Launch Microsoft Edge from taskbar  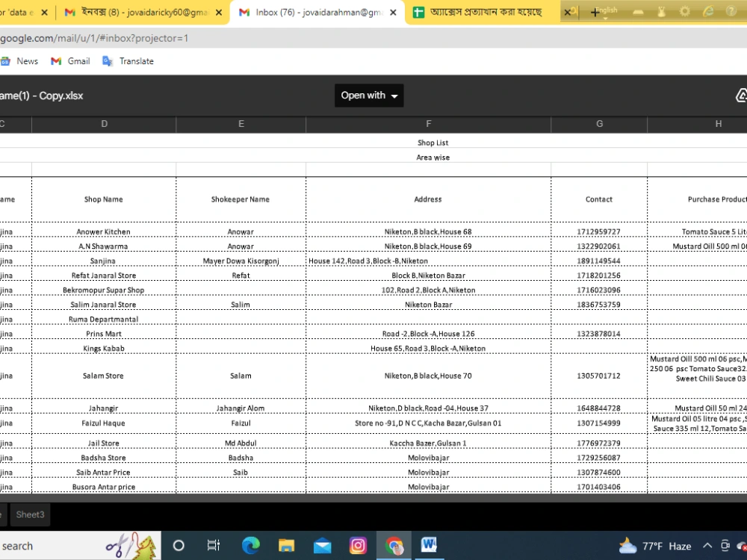point(250,545)
